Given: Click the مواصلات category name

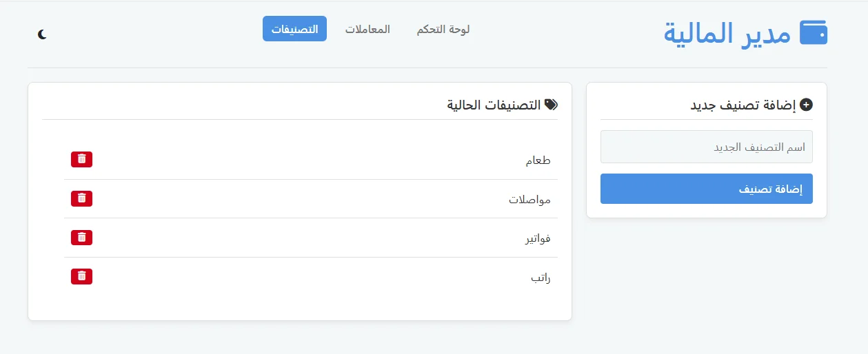Looking at the screenshot, I should tap(529, 200).
